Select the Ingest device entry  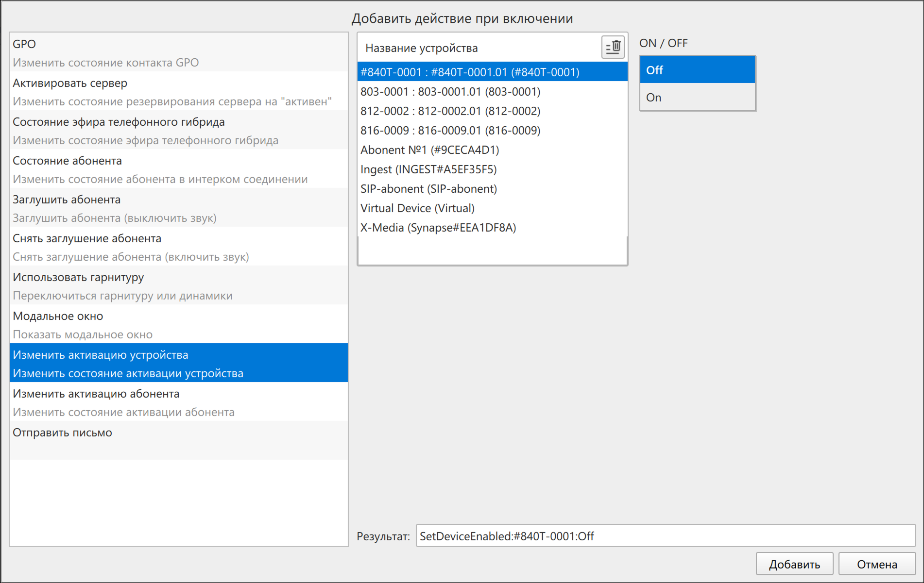[492, 169]
